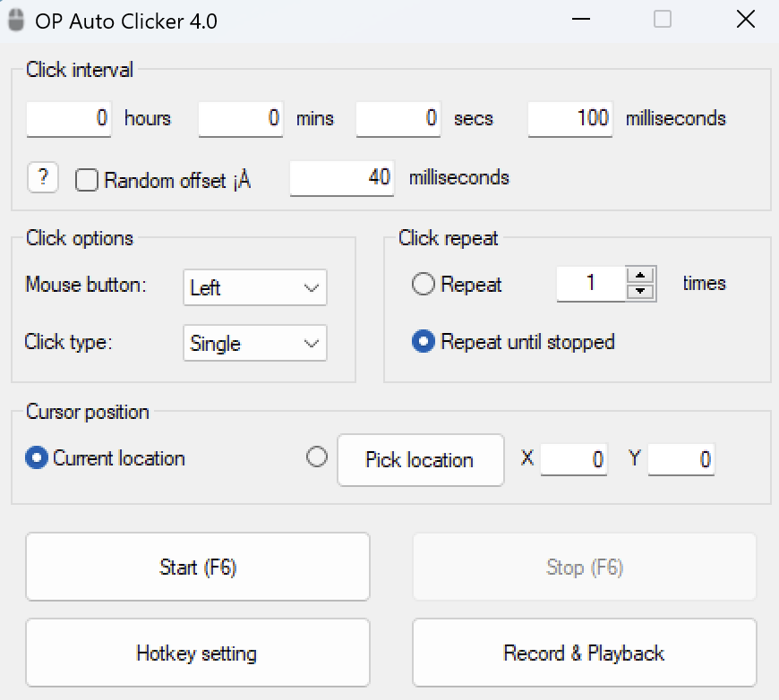Focus the milliseconds interval field showing 100
Viewport: 779px width, 700px height.
pyautogui.click(x=570, y=119)
